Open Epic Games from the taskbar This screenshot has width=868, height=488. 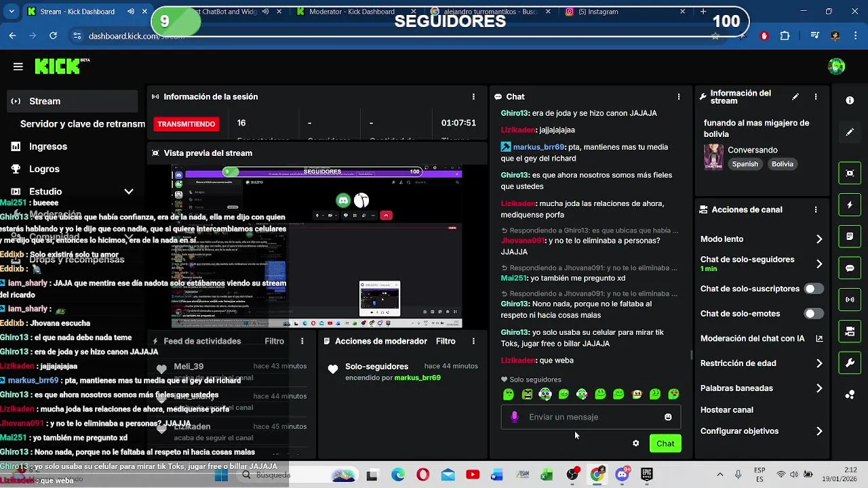pos(647,475)
